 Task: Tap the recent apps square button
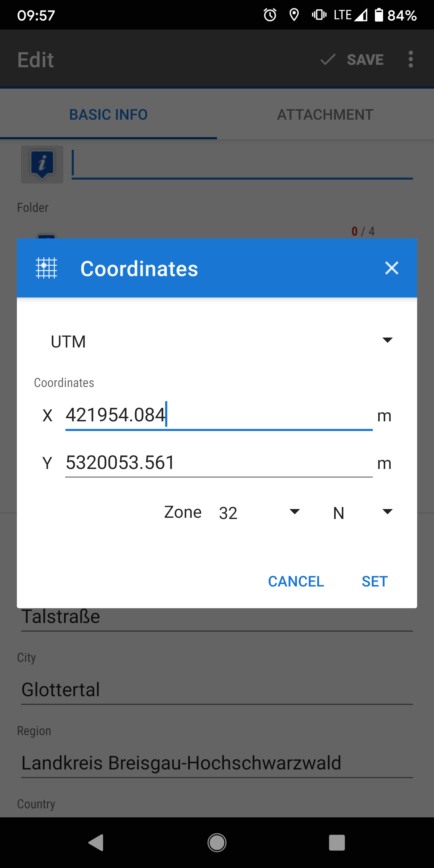pos(337,843)
